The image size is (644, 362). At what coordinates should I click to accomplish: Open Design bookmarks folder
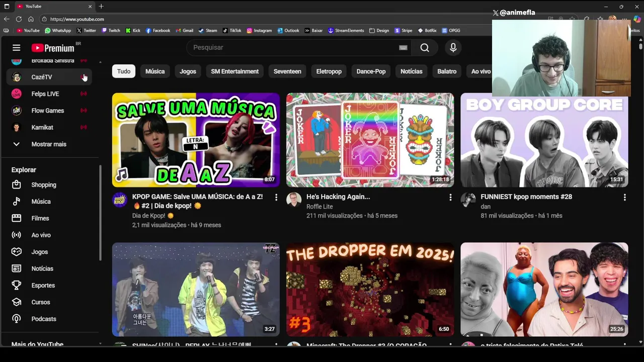tap(379, 30)
